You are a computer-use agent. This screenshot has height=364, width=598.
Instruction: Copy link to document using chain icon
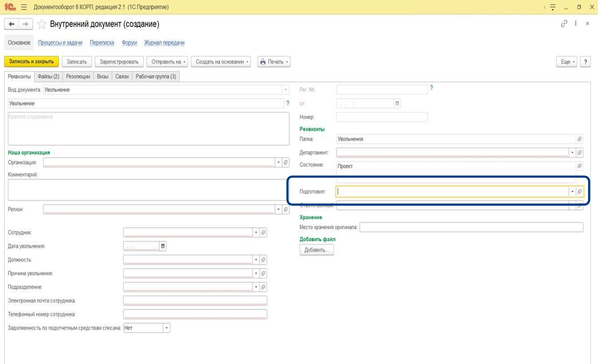pos(564,24)
